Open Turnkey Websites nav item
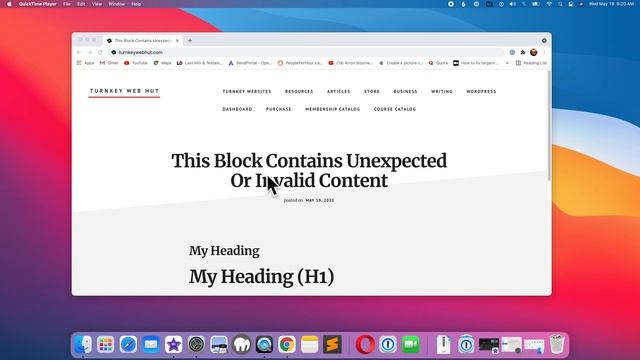This screenshot has height=360, width=640. click(x=247, y=91)
